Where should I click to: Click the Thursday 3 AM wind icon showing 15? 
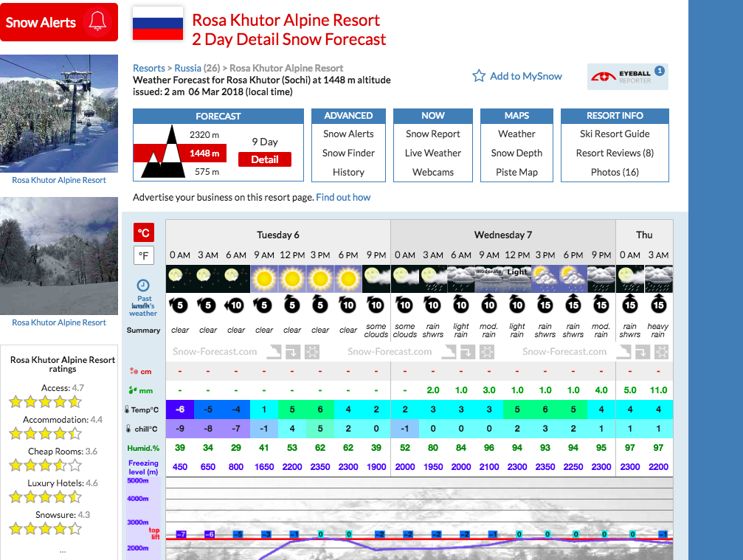tap(658, 305)
